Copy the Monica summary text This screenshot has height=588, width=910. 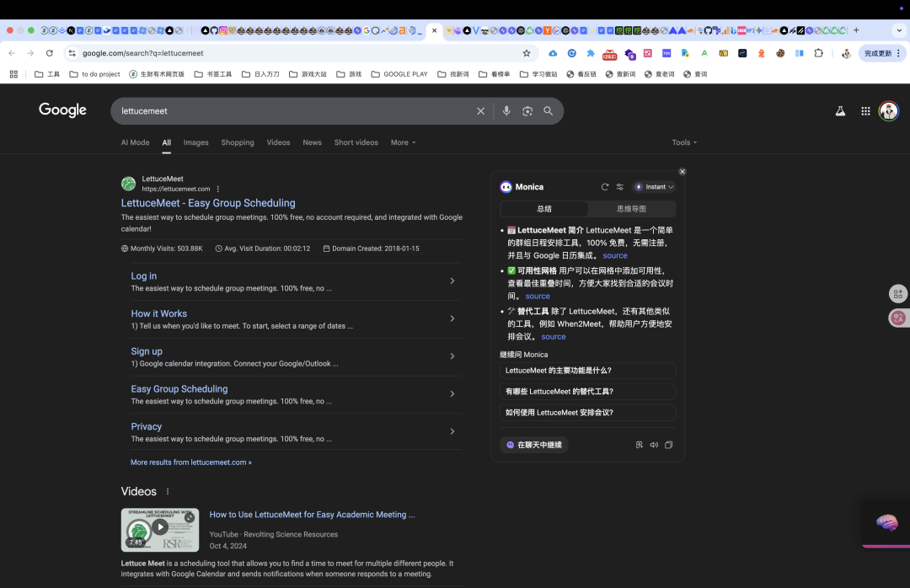pyautogui.click(x=668, y=445)
